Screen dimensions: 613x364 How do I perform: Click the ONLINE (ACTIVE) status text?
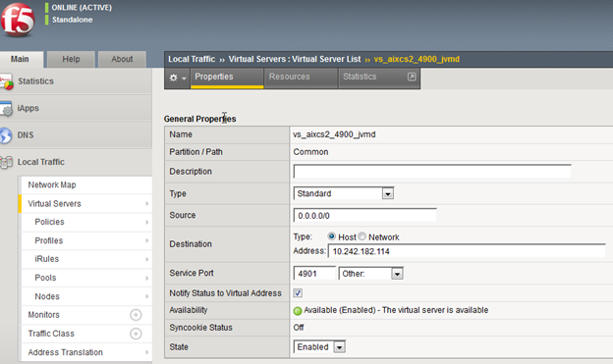pyautogui.click(x=82, y=8)
